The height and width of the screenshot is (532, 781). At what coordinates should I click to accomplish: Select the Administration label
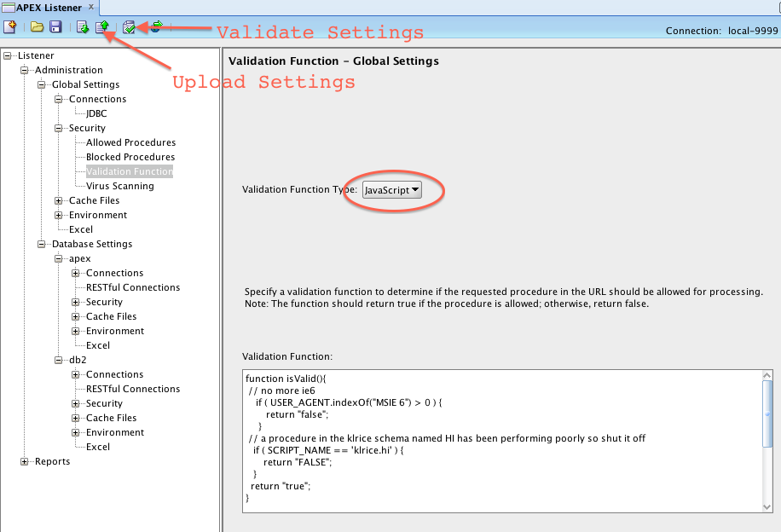[69, 70]
